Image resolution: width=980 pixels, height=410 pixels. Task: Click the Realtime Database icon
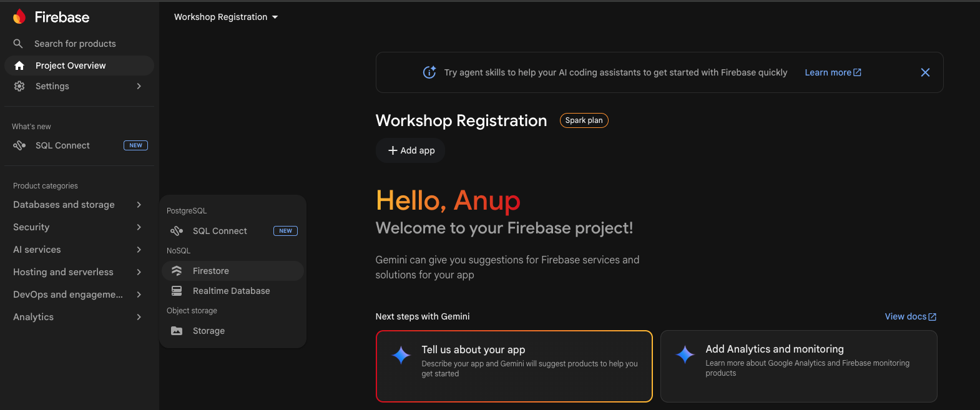pos(177,291)
